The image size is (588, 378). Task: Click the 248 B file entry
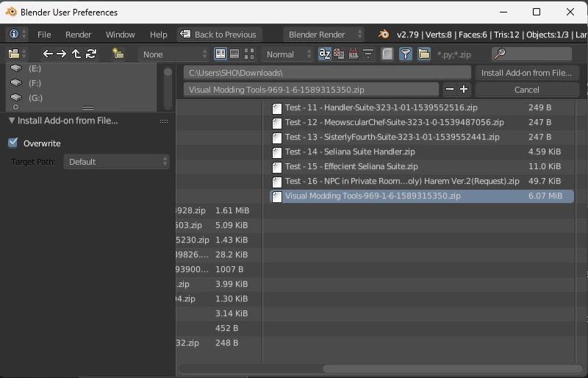coord(218,343)
